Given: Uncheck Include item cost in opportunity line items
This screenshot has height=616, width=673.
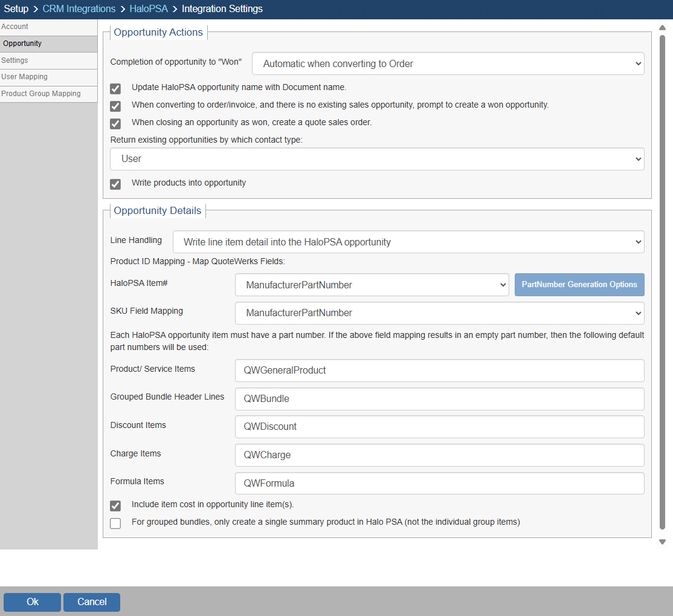Looking at the screenshot, I should pyautogui.click(x=115, y=506).
